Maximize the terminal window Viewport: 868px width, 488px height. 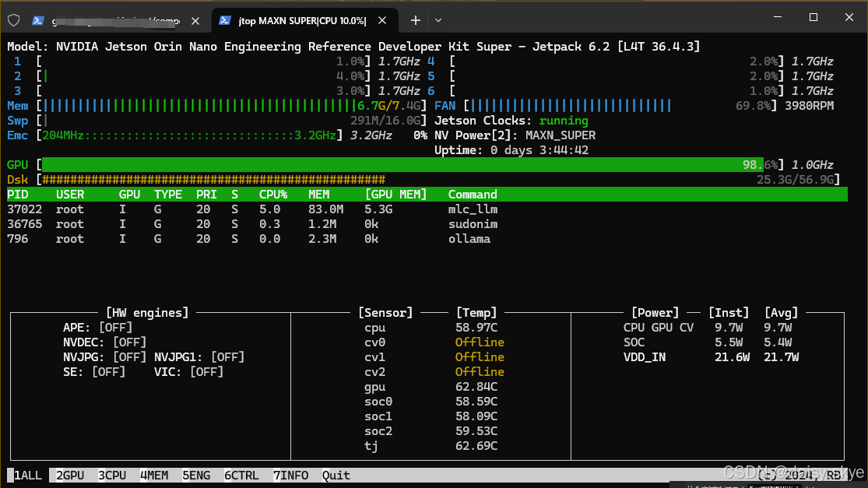(x=814, y=17)
